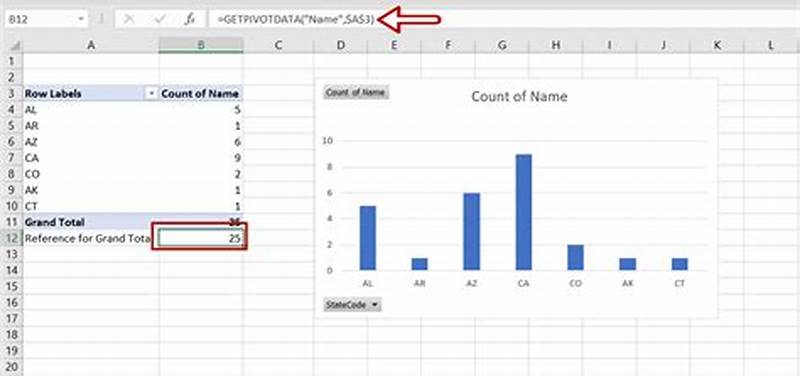Select the count value 9 for CA
This screenshot has height=376, width=800.
click(201, 158)
